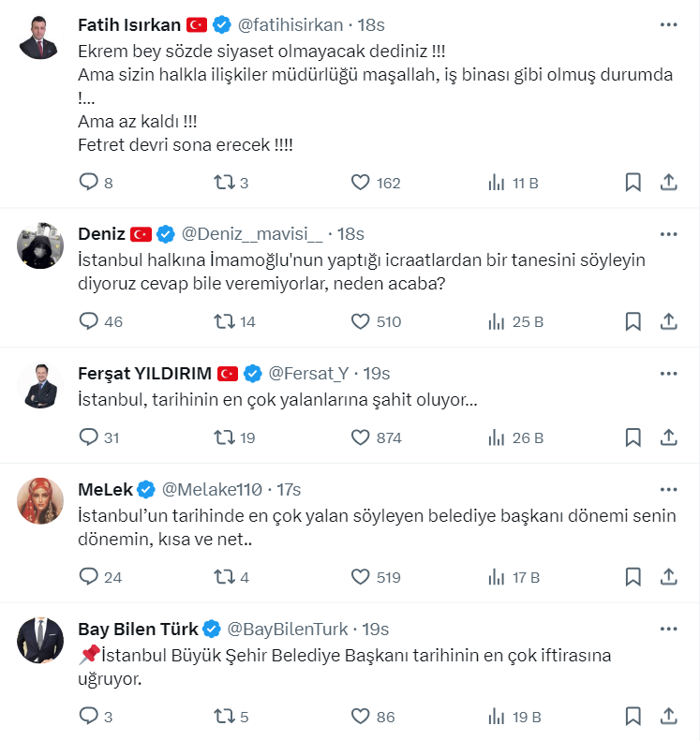Retweet Deniz's tweet about İmamoğlu
The height and width of the screenshot is (741, 700).
225,321
